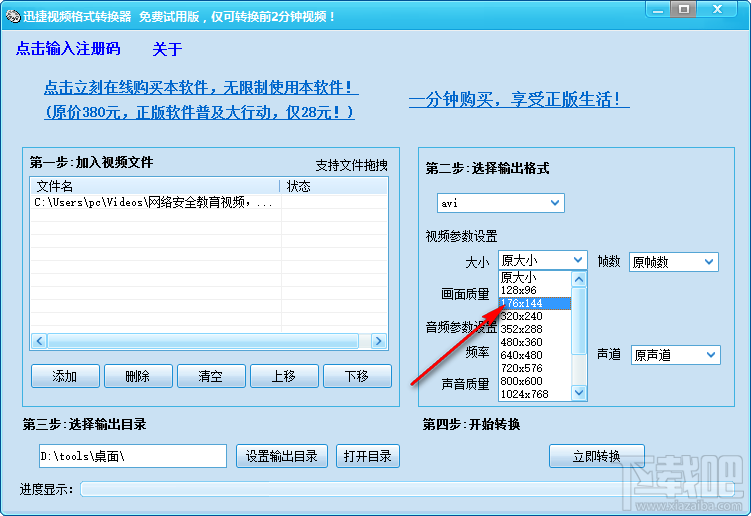Click the 清空 button to clear list
The height and width of the screenshot is (516, 751).
click(211, 376)
